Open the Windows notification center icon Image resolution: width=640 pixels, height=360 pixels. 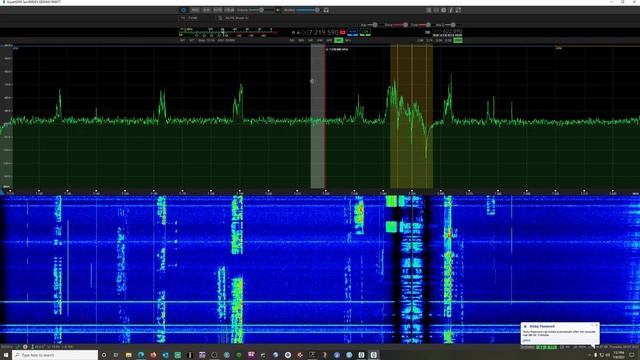tap(632, 355)
